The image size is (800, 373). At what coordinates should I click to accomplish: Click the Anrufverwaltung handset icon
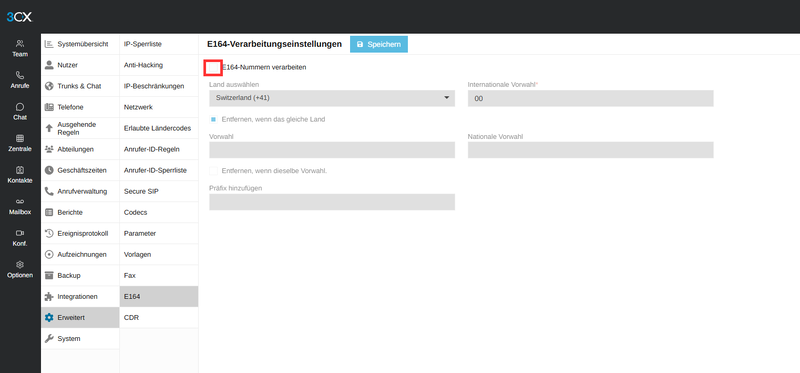pyautogui.click(x=49, y=191)
